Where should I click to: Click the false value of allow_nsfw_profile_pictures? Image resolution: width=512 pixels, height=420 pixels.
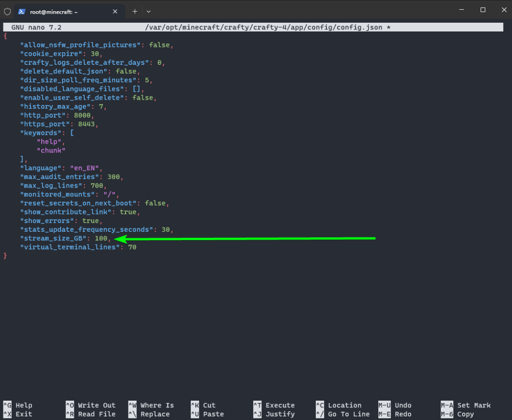click(159, 45)
